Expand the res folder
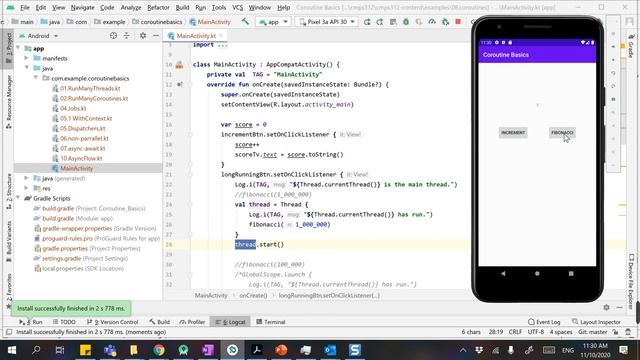 [27, 188]
